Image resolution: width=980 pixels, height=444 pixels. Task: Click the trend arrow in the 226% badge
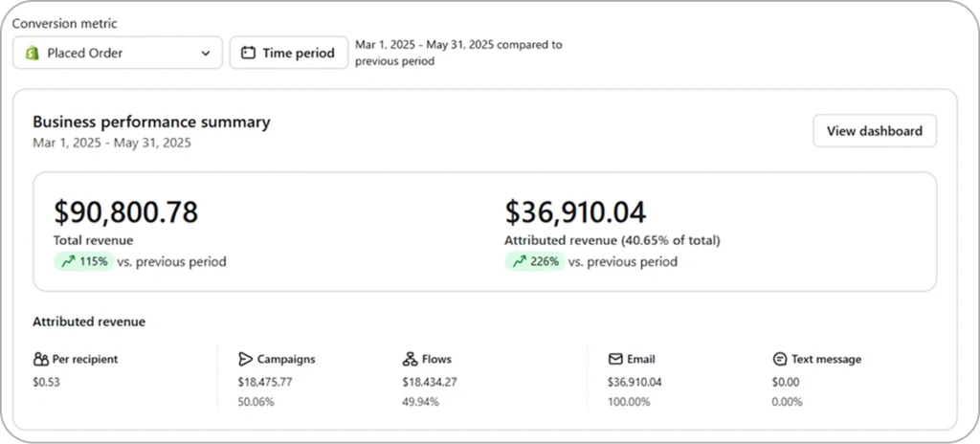click(x=519, y=261)
